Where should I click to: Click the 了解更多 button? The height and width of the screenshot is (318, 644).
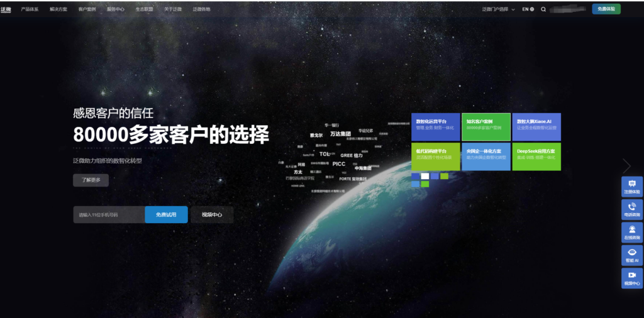pyautogui.click(x=91, y=180)
